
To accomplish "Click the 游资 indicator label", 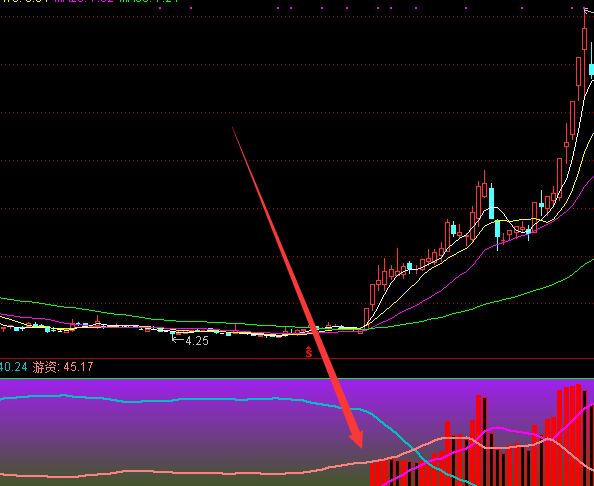I will click(x=44, y=367).
